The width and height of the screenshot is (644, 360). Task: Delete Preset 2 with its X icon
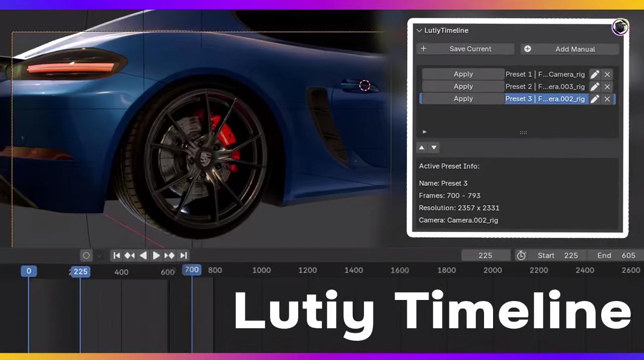(607, 86)
